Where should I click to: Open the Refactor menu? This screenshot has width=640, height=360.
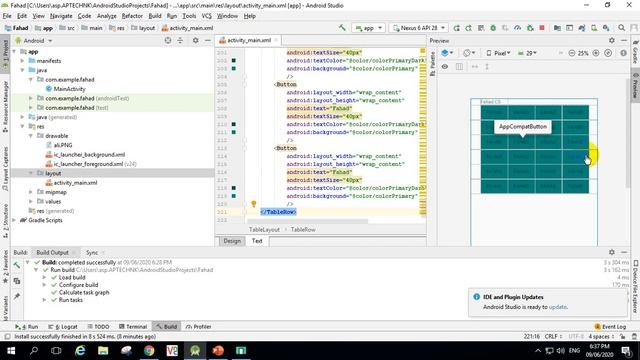coord(132,16)
